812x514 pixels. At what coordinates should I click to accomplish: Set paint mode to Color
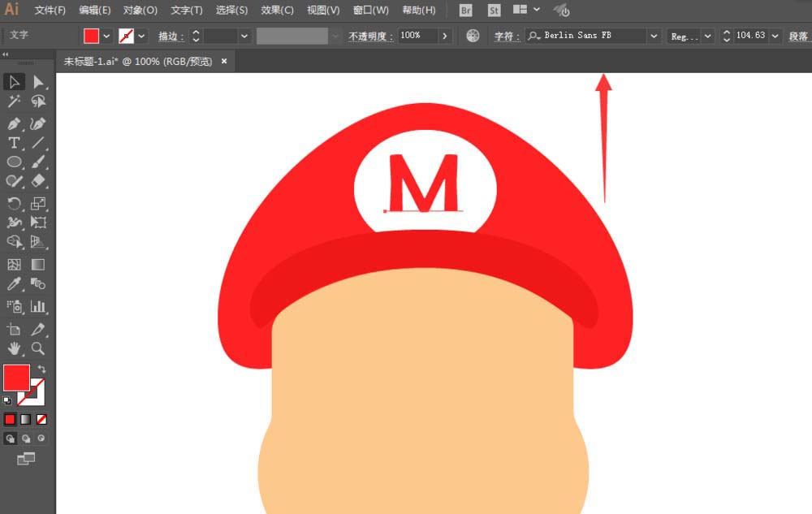coord(10,419)
